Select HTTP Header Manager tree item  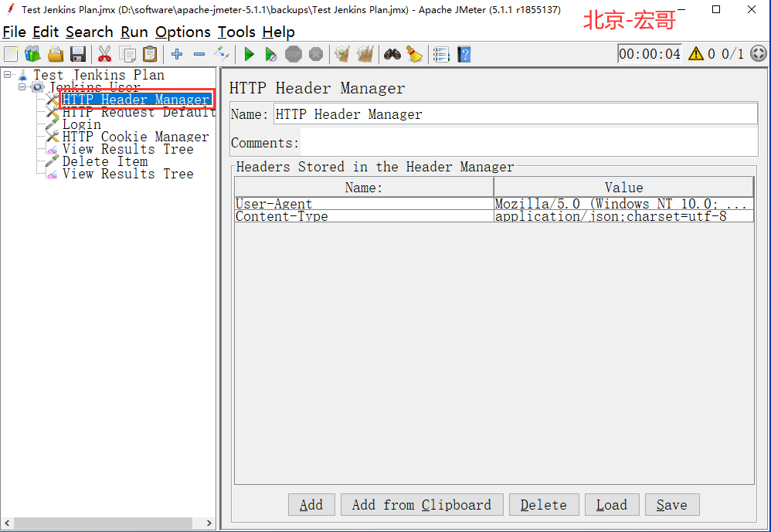137,100
